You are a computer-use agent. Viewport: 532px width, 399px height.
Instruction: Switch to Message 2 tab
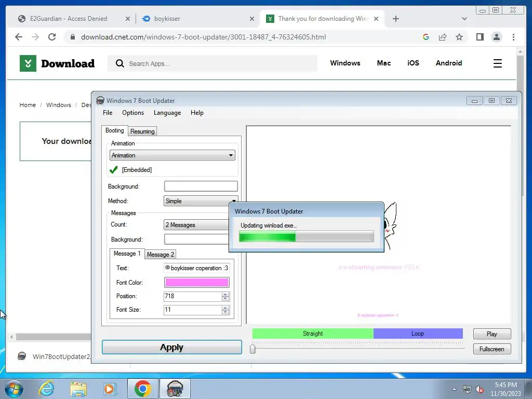coord(161,255)
